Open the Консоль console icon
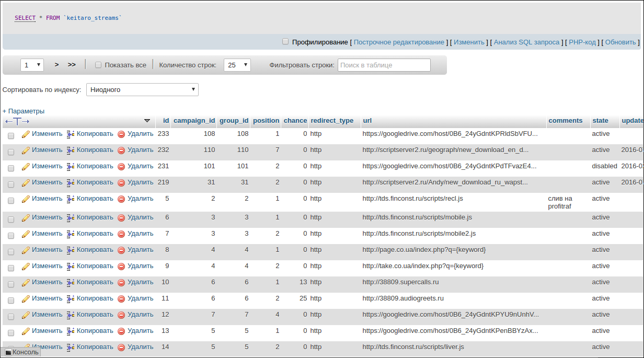The image size is (644, 358). click(8, 353)
